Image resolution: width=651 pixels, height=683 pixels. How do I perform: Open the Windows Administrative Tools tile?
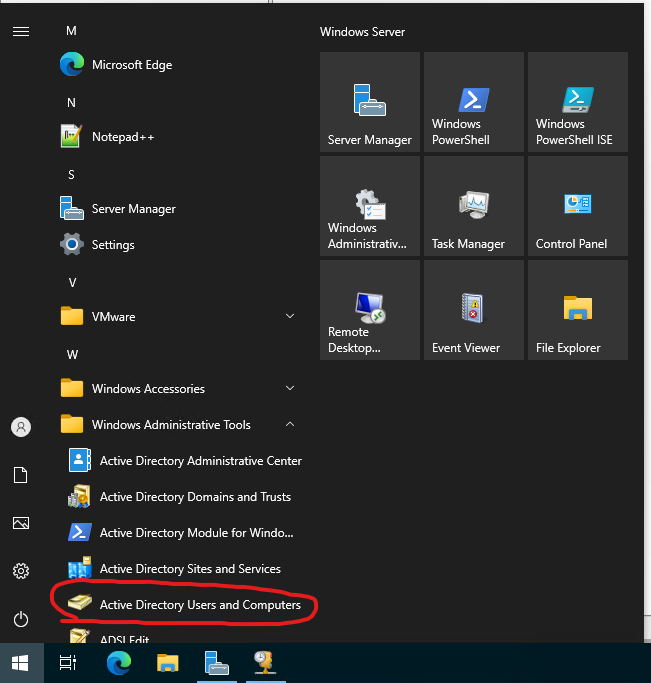[x=369, y=206]
